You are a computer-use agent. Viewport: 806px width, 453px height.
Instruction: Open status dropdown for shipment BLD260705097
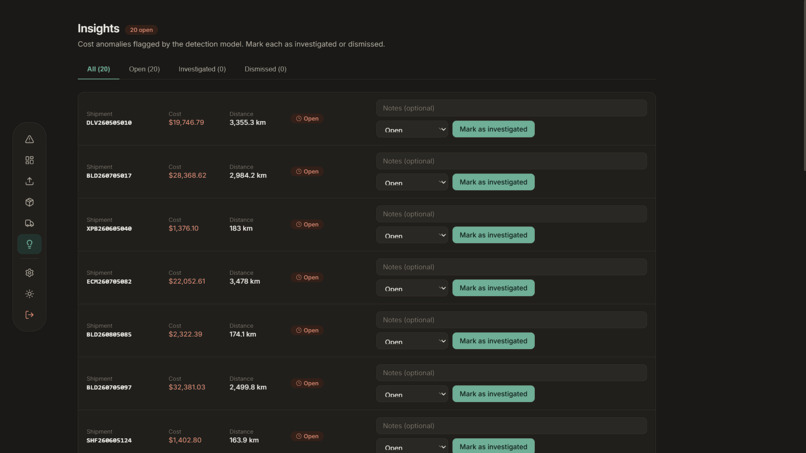pos(412,394)
